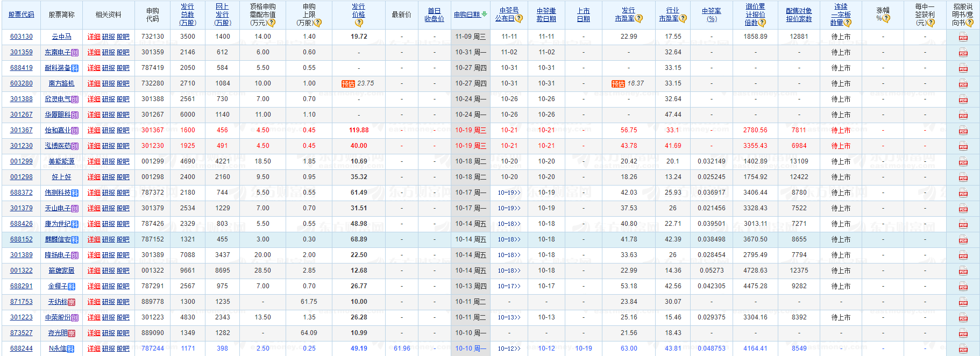Open prospectus PDF for stock 001322
Screen dimensions: 980x356
pyautogui.click(x=963, y=271)
